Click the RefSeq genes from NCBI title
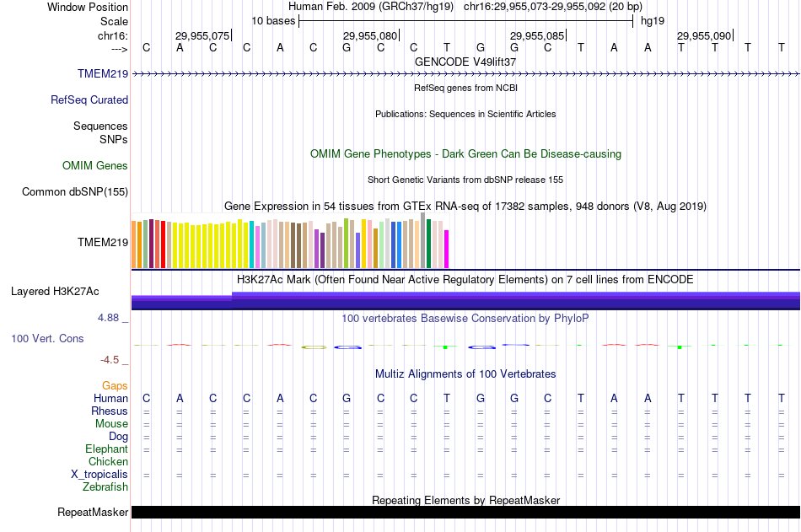Viewport: 801px width, 532px height. [x=465, y=88]
